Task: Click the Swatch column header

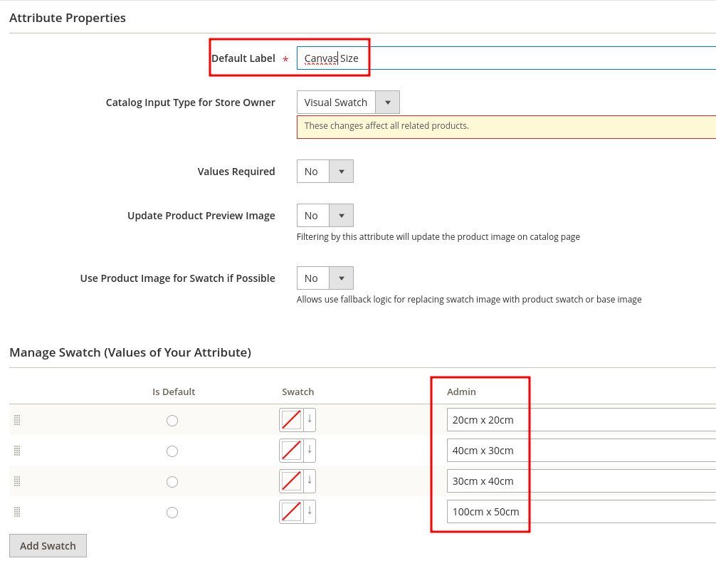Action: tap(298, 392)
